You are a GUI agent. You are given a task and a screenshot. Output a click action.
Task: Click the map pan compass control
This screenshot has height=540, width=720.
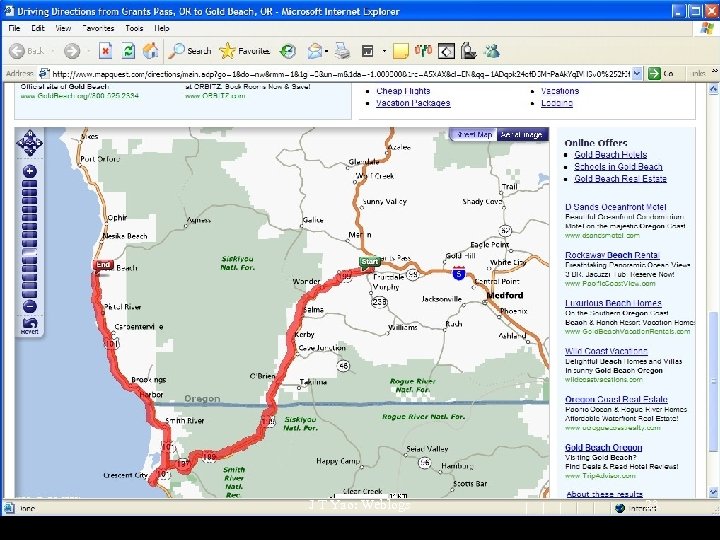tap(29, 143)
